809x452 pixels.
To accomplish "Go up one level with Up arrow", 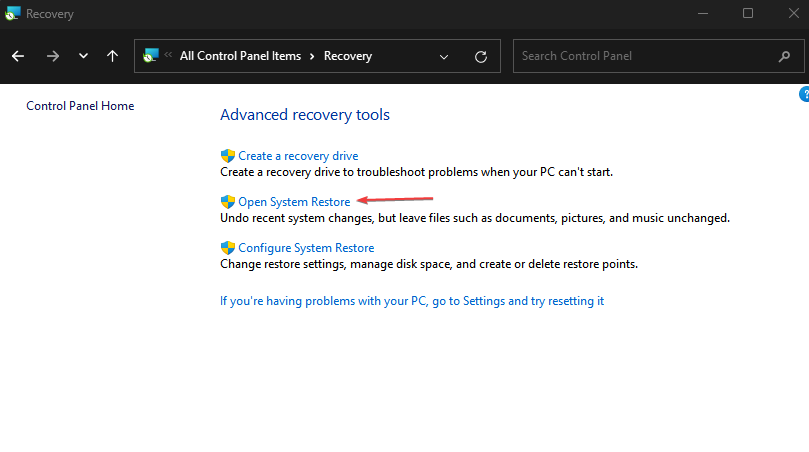I will click(x=113, y=56).
